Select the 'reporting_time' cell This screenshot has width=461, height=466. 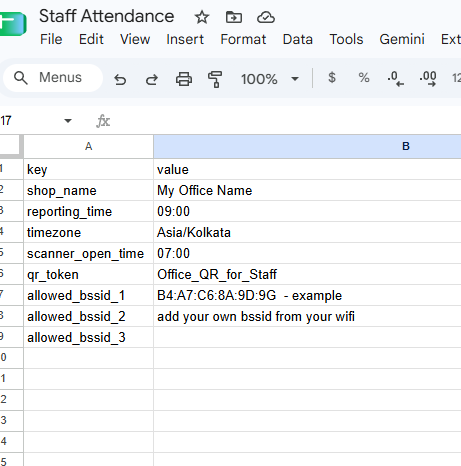[89, 211]
